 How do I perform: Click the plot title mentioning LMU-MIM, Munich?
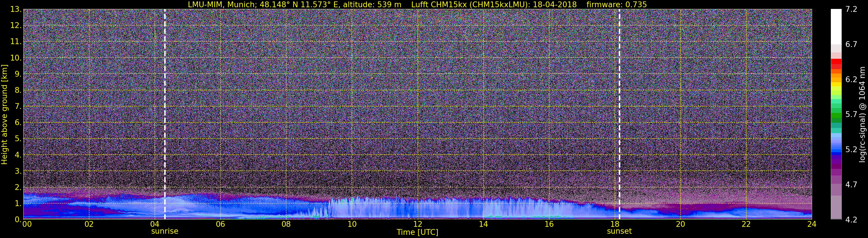pyautogui.click(x=417, y=4)
